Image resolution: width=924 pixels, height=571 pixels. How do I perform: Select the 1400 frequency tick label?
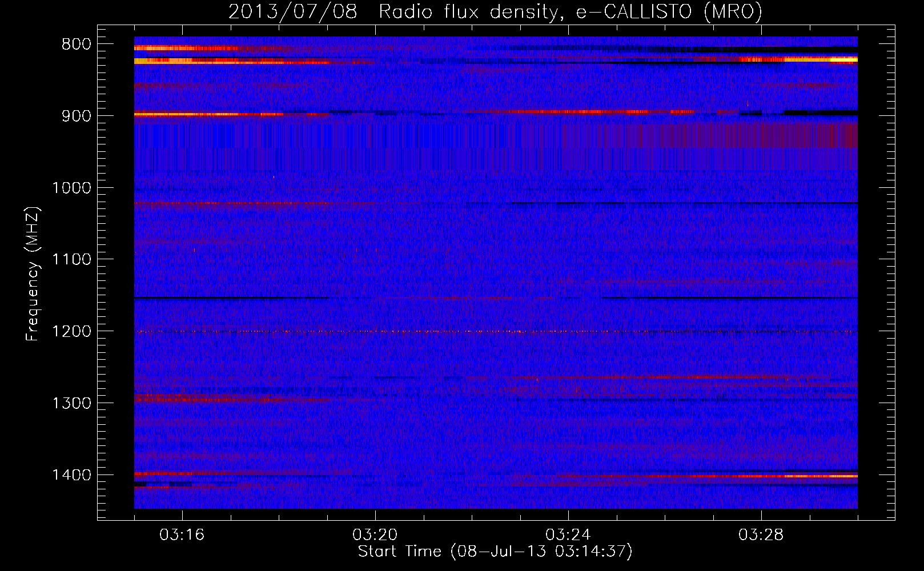point(71,475)
